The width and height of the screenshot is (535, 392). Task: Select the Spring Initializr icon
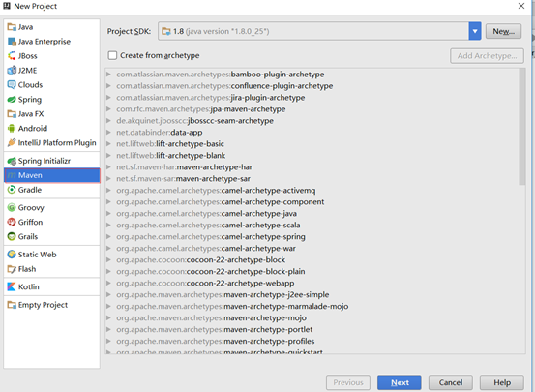pos(12,161)
